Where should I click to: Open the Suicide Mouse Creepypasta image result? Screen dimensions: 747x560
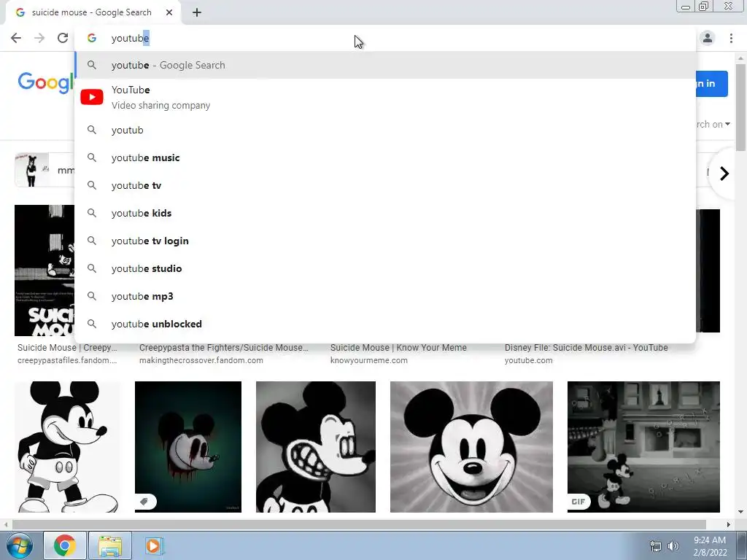click(44, 271)
